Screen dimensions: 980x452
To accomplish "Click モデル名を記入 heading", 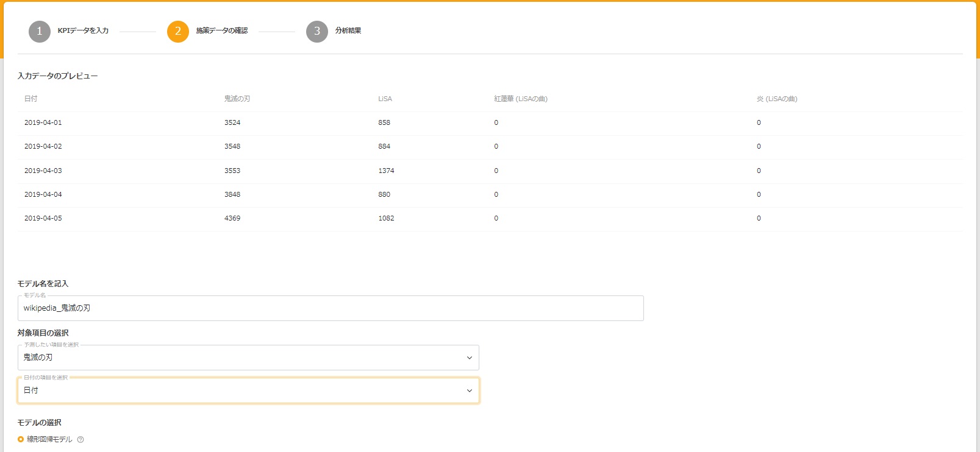I will (43, 284).
